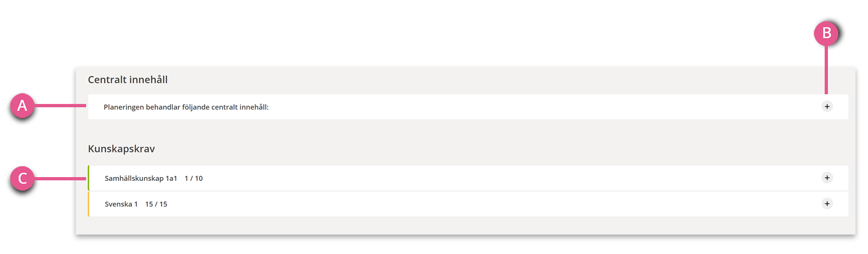This screenshot has height=254, width=868.
Task: Expand the Planeringen behandlar row plus icon
Action: tap(827, 107)
